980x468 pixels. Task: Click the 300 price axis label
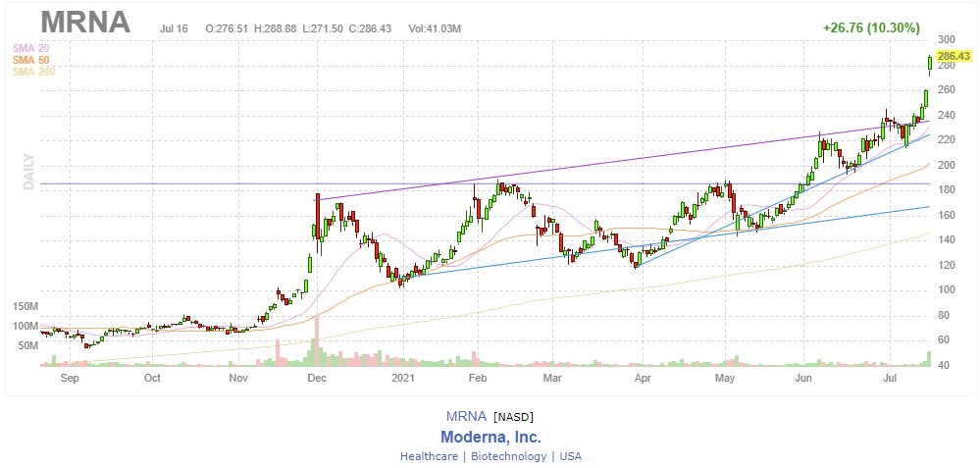point(945,40)
